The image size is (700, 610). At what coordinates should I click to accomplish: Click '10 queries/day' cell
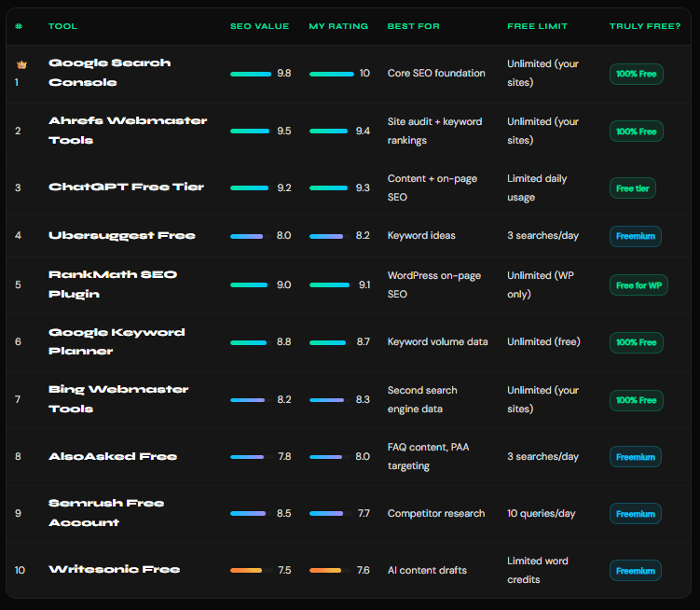point(541,514)
